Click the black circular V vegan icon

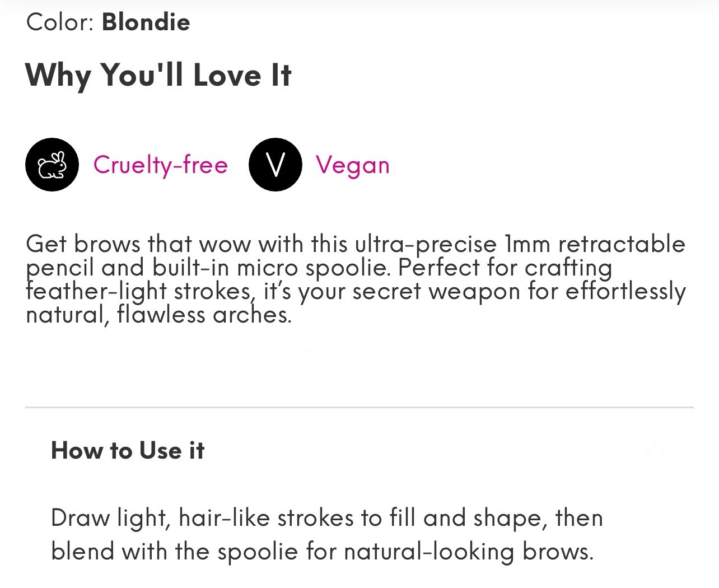[276, 165]
